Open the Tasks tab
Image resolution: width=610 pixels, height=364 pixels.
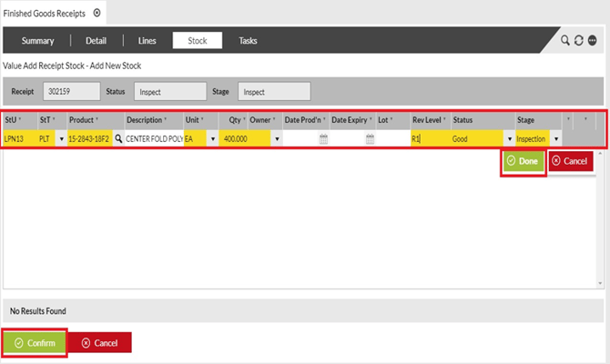tap(248, 41)
